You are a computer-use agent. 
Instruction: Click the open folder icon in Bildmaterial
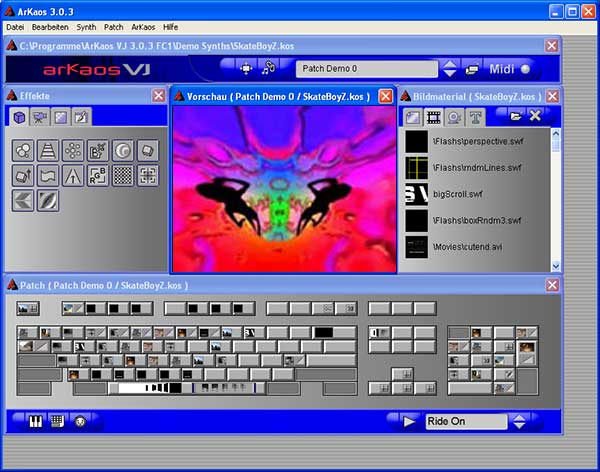click(515, 116)
